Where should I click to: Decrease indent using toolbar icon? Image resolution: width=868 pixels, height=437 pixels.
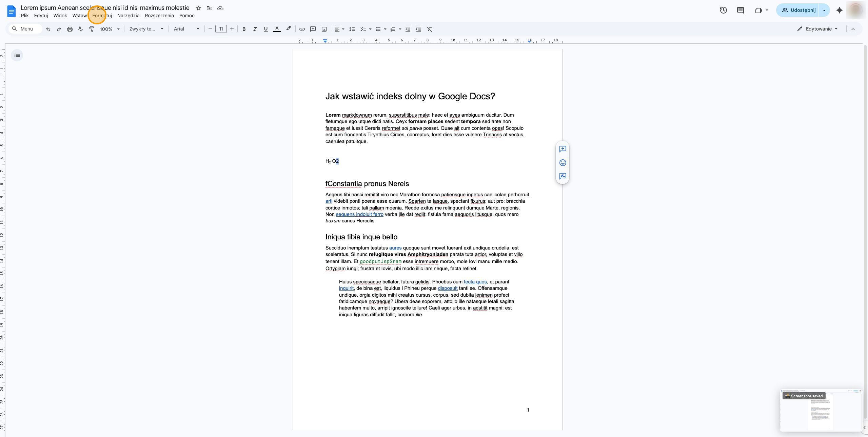408,29
